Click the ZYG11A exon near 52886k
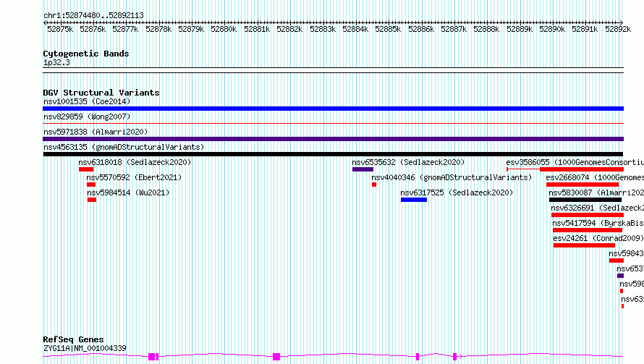 pyautogui.click(x=418, y=357)
